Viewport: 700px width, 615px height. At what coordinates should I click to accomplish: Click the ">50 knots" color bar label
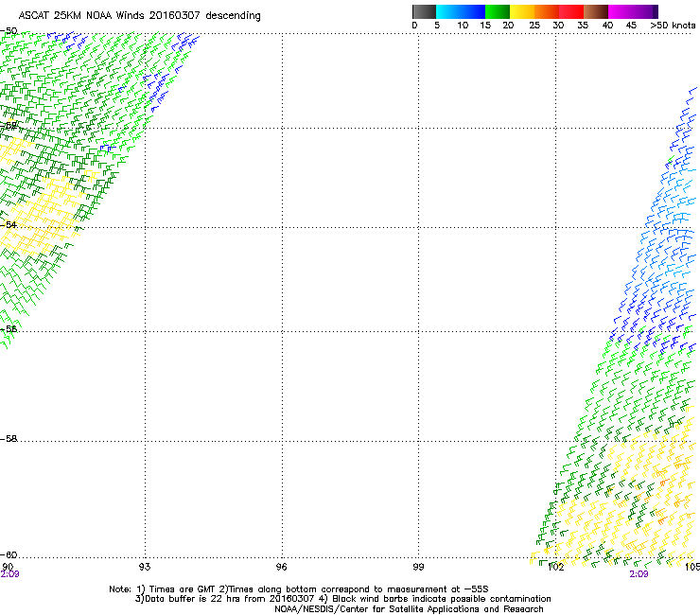[673, 26]
